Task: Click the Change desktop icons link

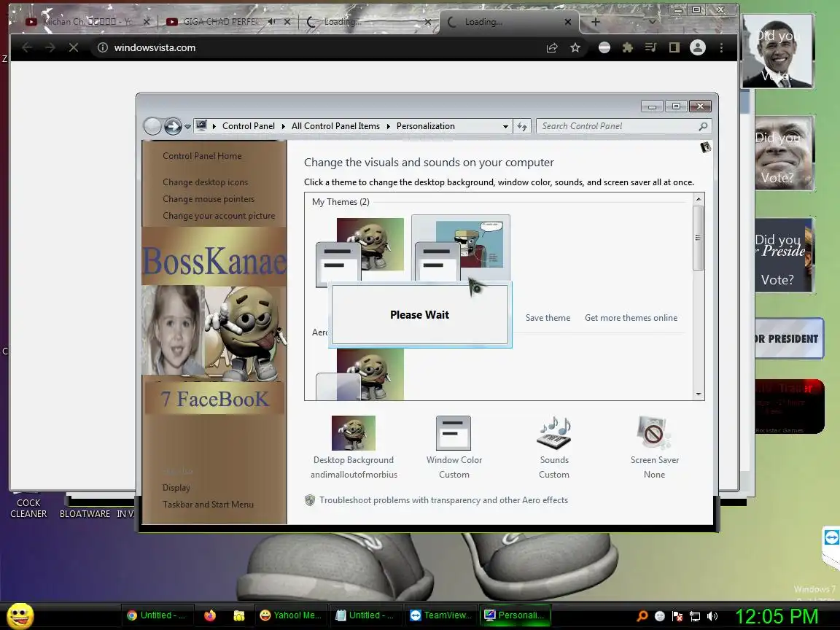Action: (205, 182)
